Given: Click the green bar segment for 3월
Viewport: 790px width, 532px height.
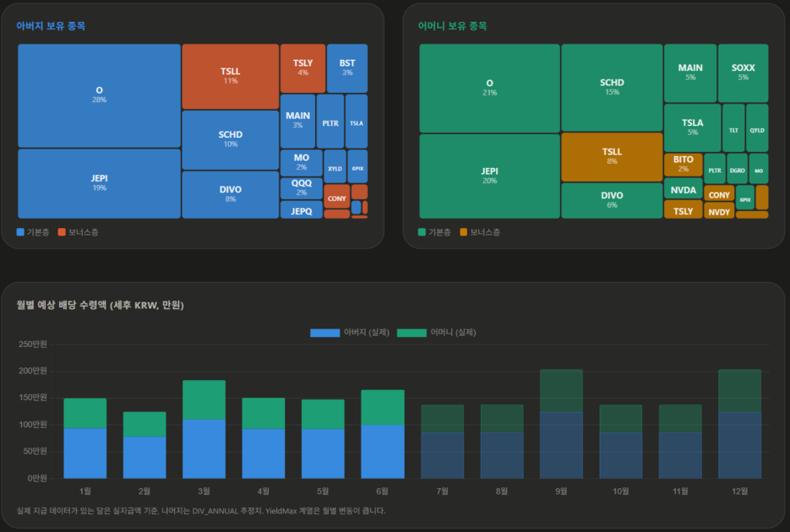Looking at the screenshot, I should point(204,399).
